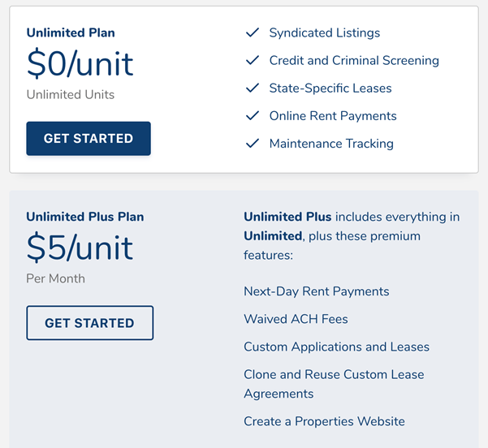Click the checkmark next to Credit and Criminal Screening
488x448 pixels.
click(253, 60)
